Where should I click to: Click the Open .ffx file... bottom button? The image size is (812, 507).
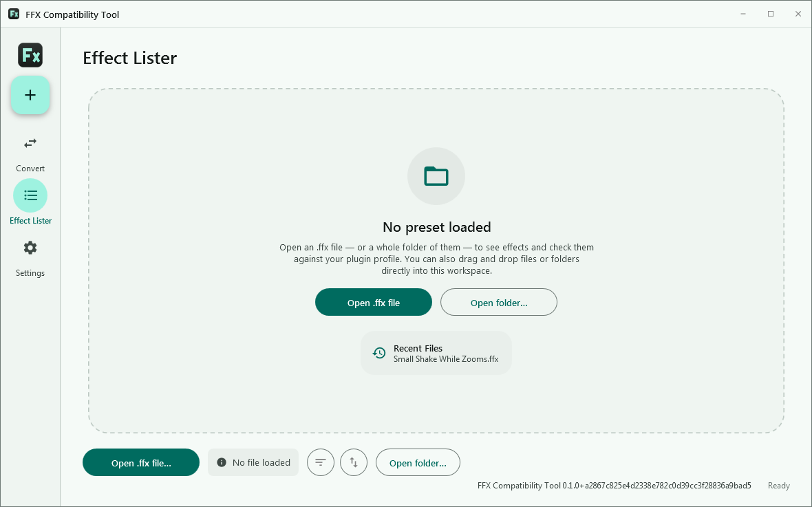(x=141, y=462)
